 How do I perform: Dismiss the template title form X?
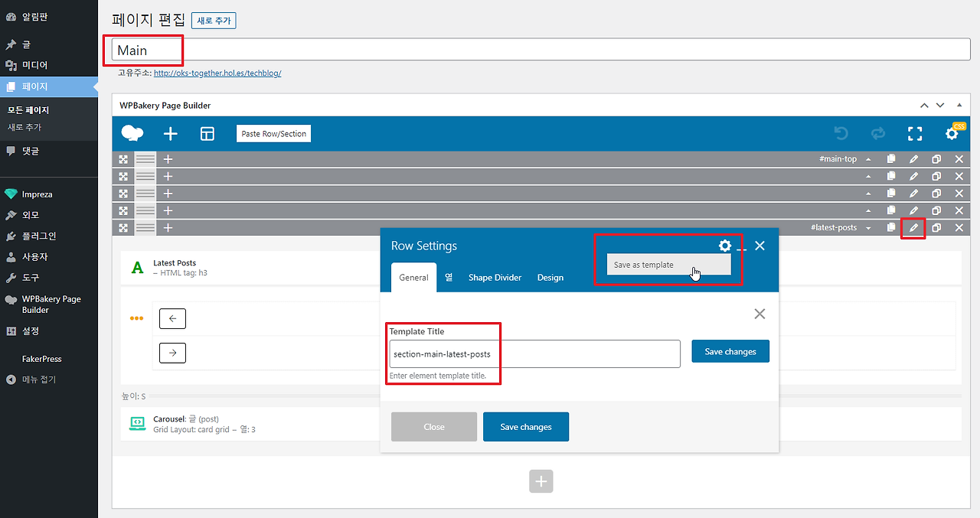[759, 314]
